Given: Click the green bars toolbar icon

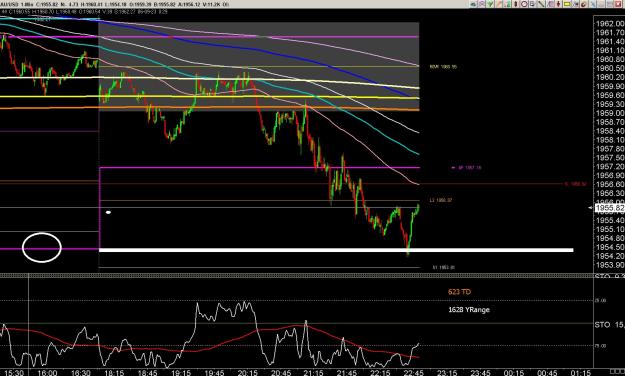Looking at the screenshot, I should 507,4.
